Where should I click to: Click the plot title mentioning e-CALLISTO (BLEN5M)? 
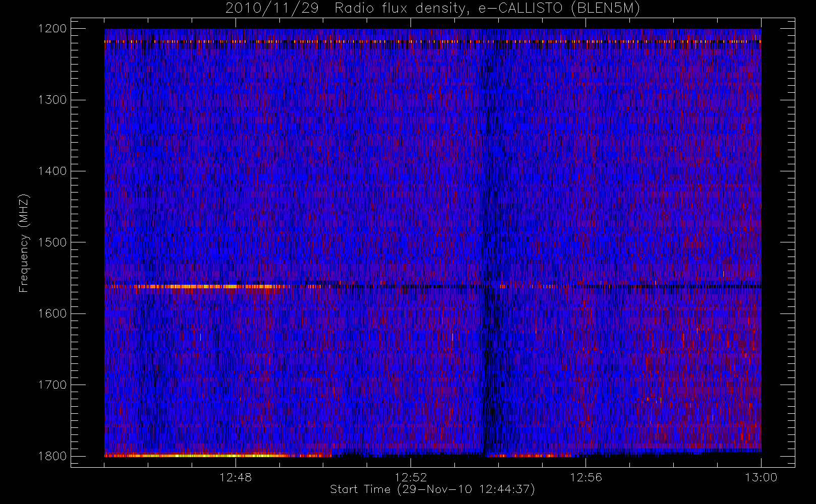(433, 8)
